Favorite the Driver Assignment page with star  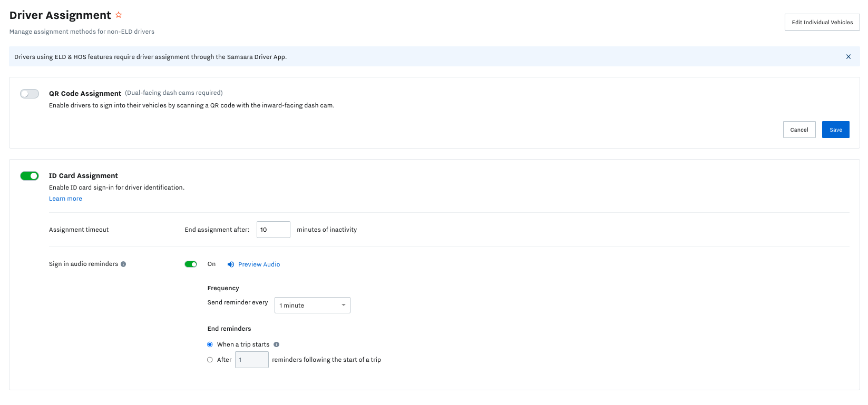coord(119,15)
